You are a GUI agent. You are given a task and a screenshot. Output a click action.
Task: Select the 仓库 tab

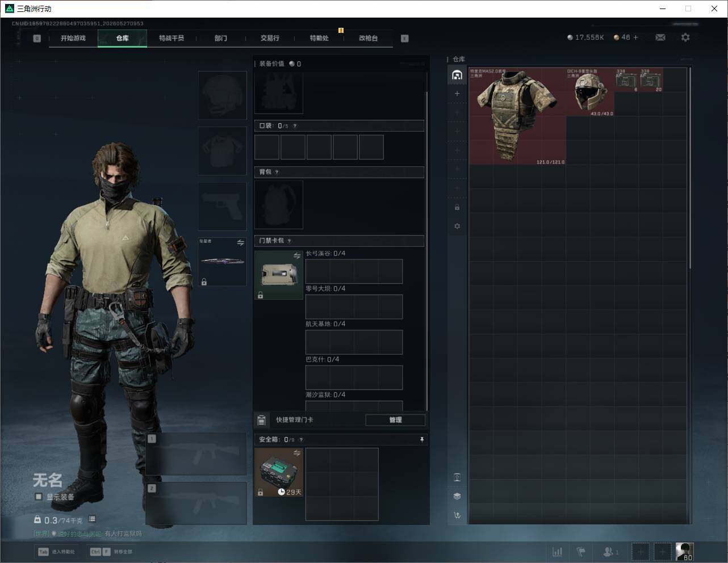122,38
